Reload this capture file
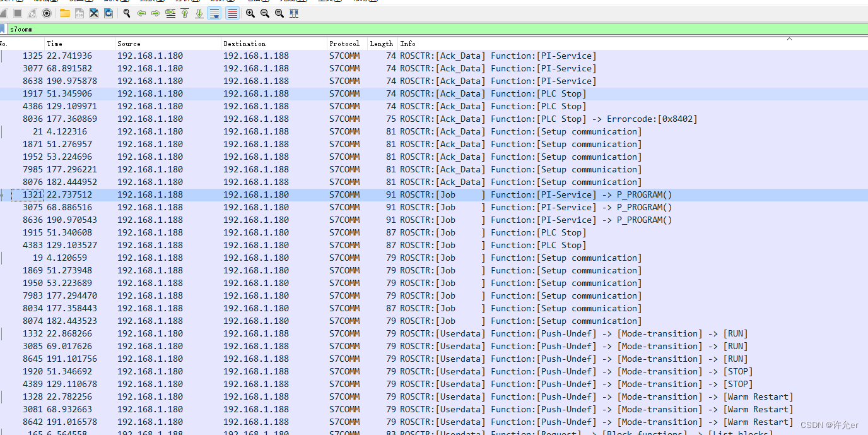The image size is (868, 435). point(108,13)
